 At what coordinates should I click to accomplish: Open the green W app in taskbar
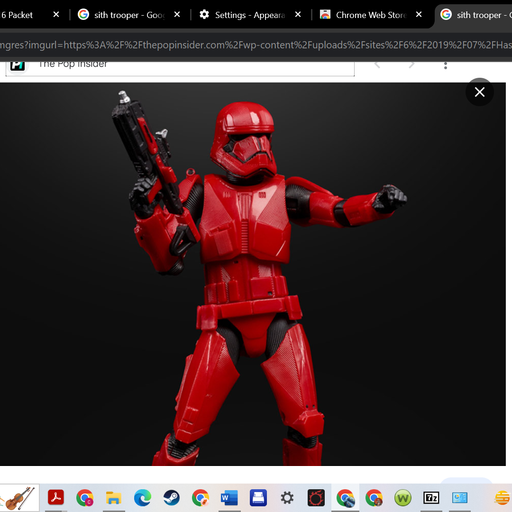click(403, 498)
